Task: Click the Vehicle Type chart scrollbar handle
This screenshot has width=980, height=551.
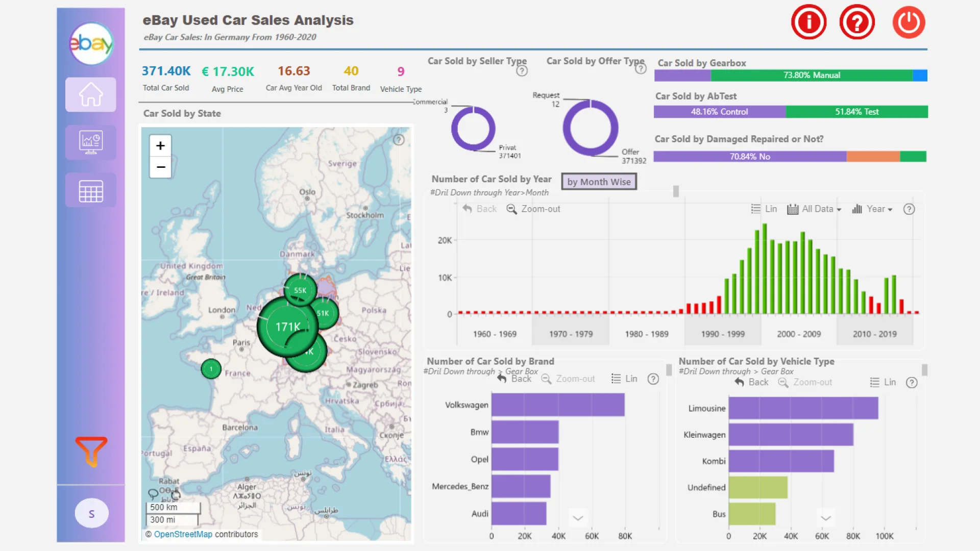Action: (924, 369)
